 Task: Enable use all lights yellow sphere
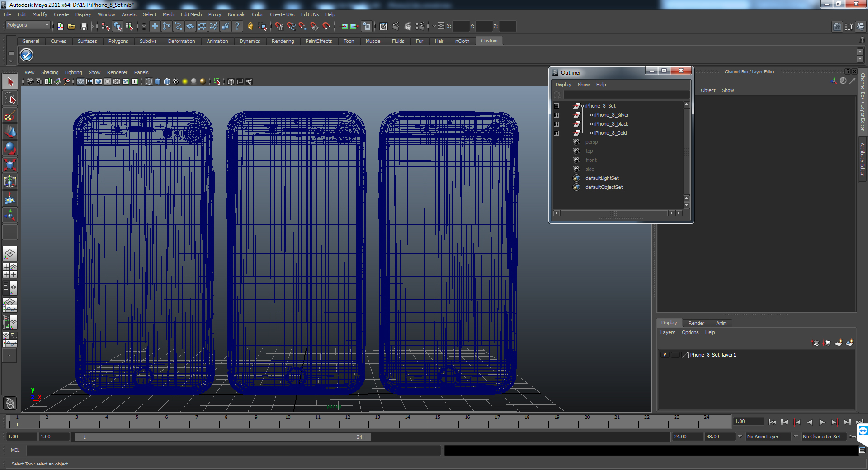[185, 81]
